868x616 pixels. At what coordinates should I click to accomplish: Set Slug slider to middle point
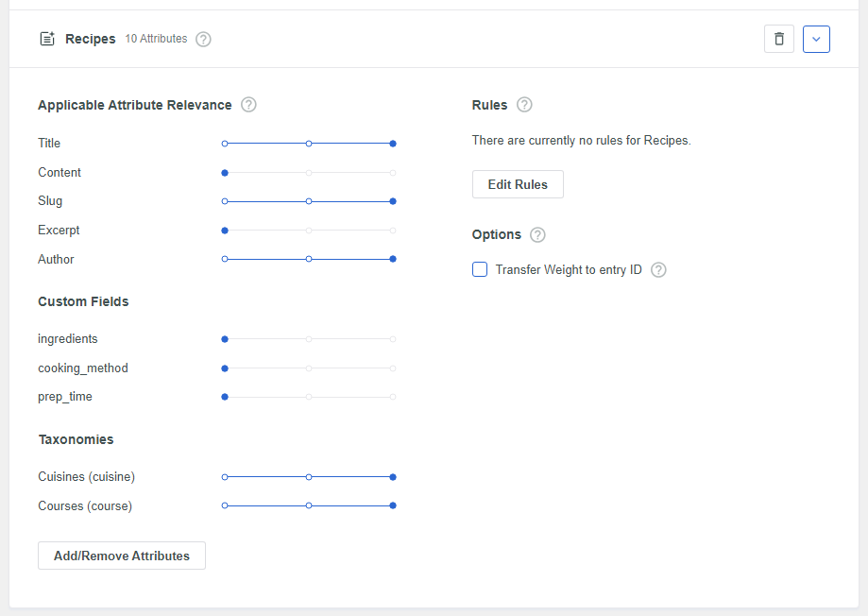(309, 201)
